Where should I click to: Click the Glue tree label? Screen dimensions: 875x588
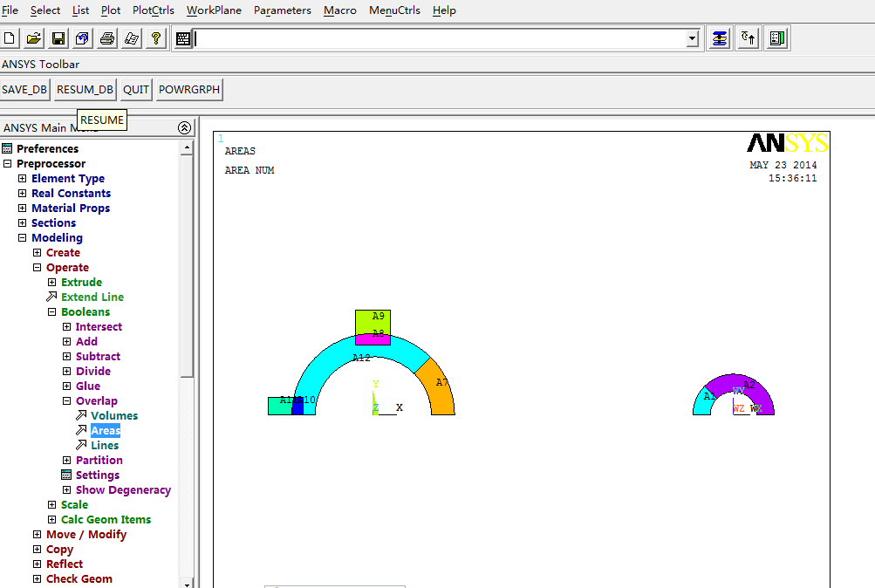(88, 386)
